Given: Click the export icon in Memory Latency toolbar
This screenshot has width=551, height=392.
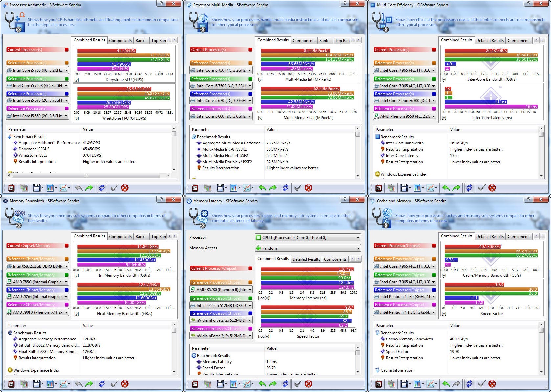Looking at the screenshot, I should [207, 384].
